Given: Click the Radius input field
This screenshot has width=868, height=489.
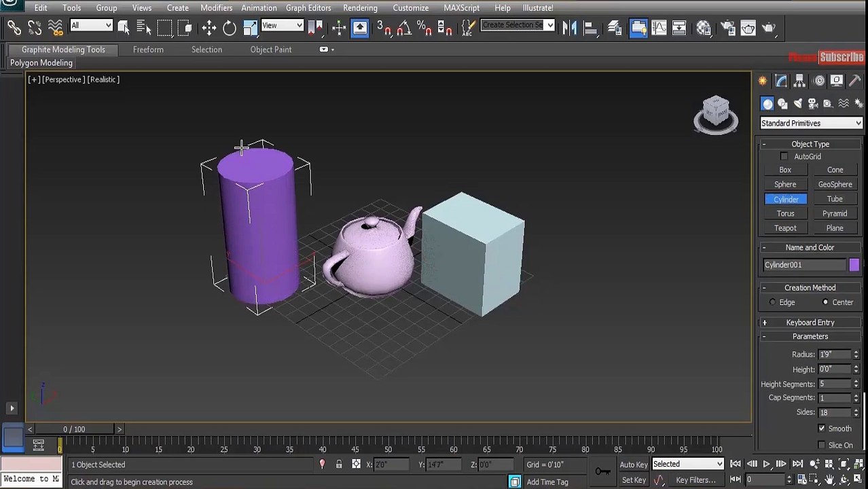Looking at the screenshot, I should pos(835,355).
